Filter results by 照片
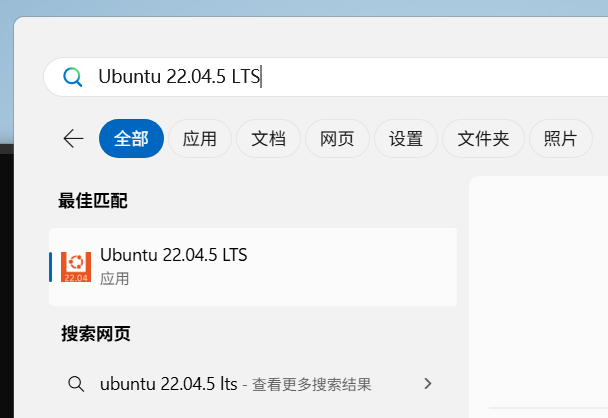Screen dimensions: 608x418 (x=560, y=139)
